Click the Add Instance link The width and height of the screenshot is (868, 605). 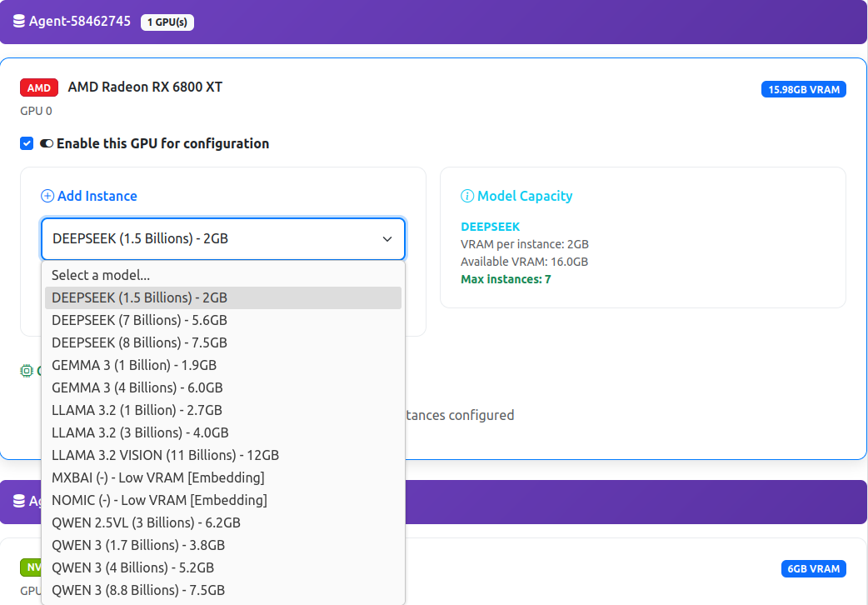[x=97, y=197]
